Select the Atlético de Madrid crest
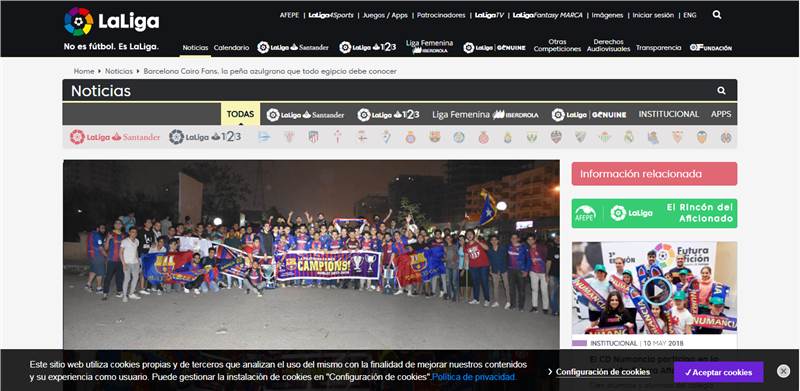 313,137
